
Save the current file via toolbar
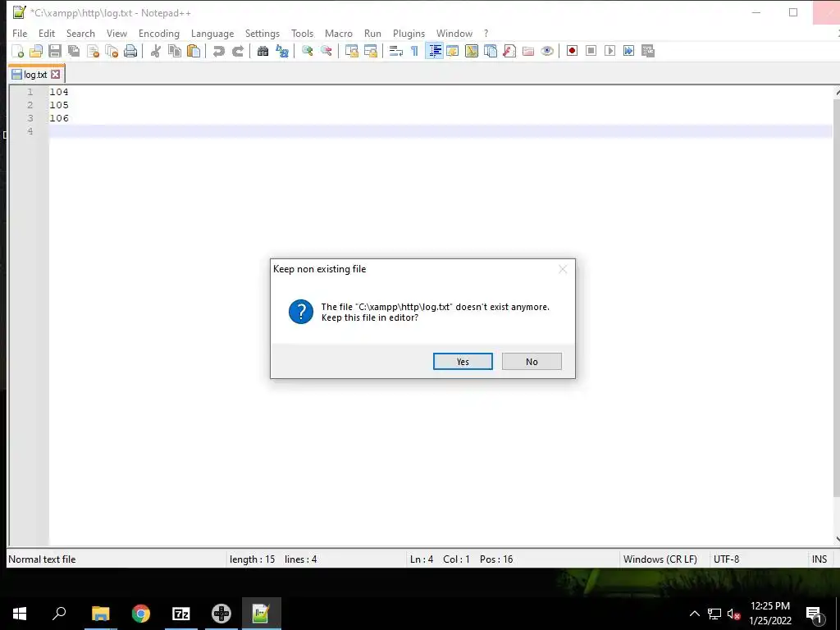coord(55,51)
